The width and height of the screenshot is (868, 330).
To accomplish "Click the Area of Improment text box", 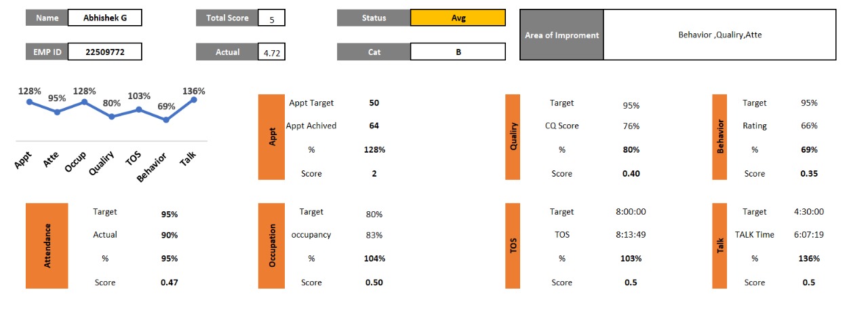I will pos(719,35).
